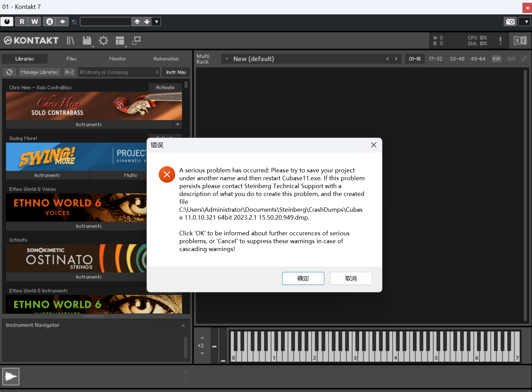Enable Read automation with the R button
Screen dimensions: 532x392
coord(21,21)
